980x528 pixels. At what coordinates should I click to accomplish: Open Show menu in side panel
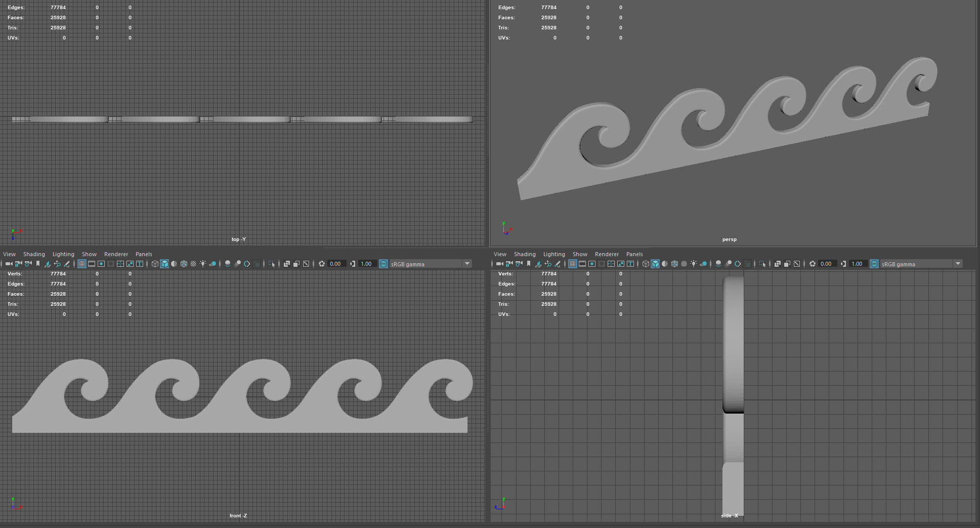(x=580, y=254)
